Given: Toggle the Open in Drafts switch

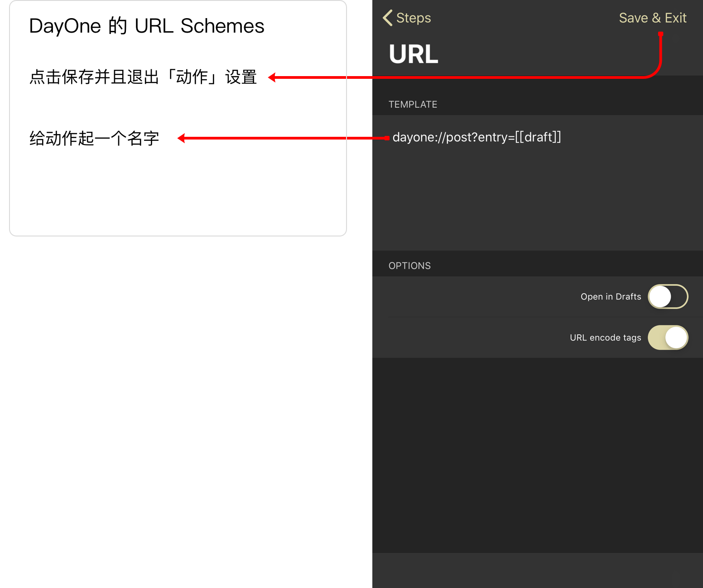Looking at the screenshot, I should [668, 297].
